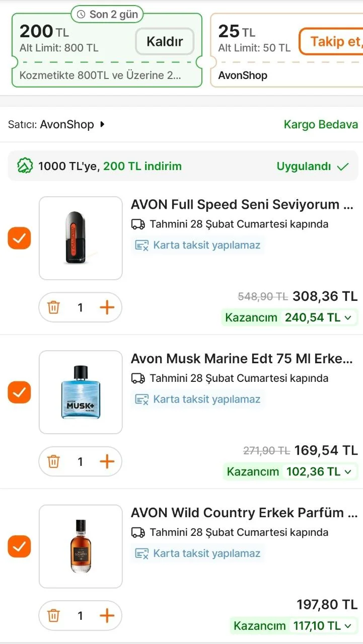
Task: Increase Wild Country quantity with plus icon
Action: point(107,615)
